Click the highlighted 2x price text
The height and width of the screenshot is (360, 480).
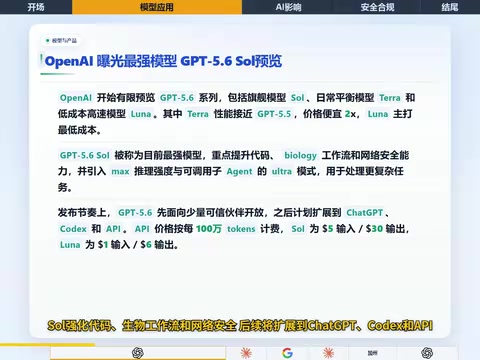pyautogui.click(x=350, y=114)
